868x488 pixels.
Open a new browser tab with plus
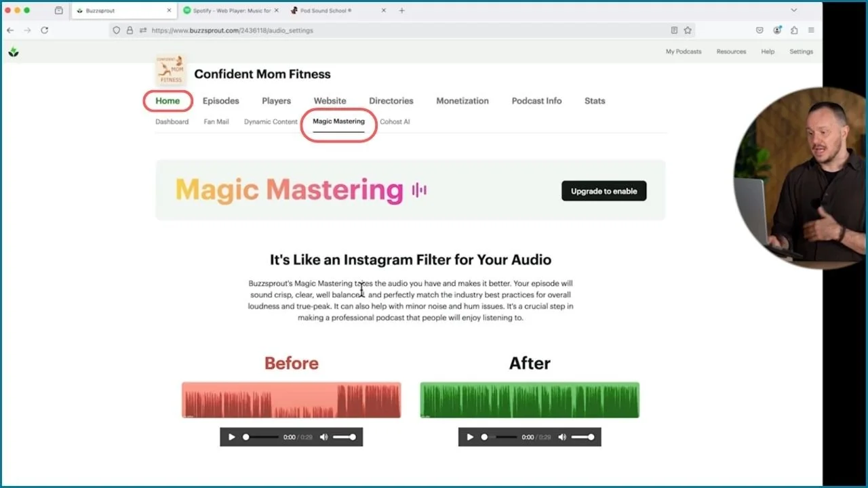(401, 11)
